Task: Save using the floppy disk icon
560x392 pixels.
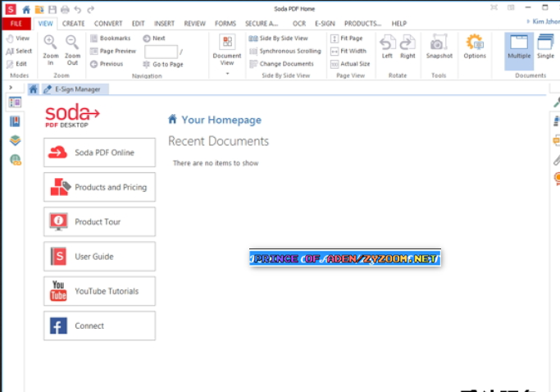Action: click(52, 9)
